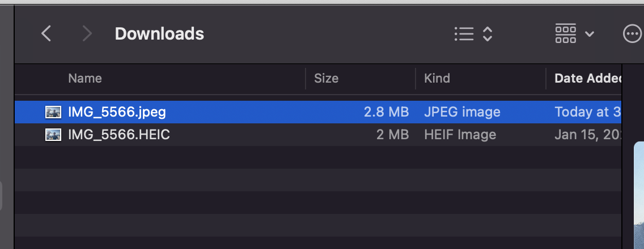Sort files by Name column
The height and width of the screenshot is (249, 644).
[85, 78]
